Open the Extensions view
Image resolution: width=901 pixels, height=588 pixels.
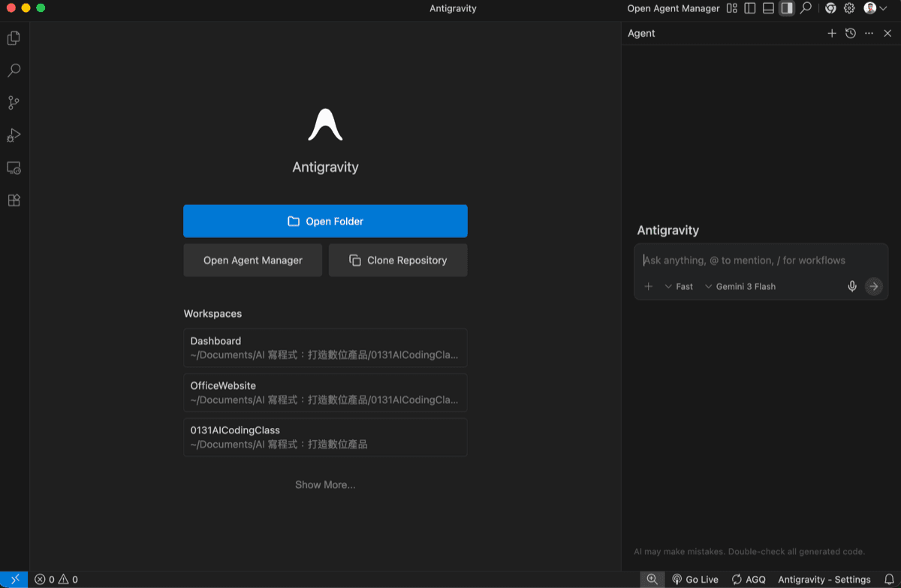14,201
